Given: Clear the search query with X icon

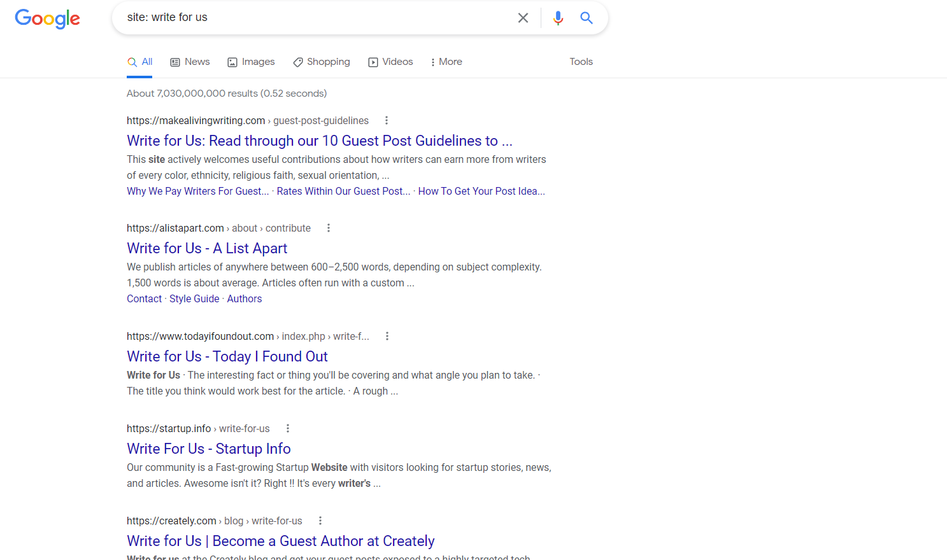Looking at the screenshot, I should click(523, 18).
